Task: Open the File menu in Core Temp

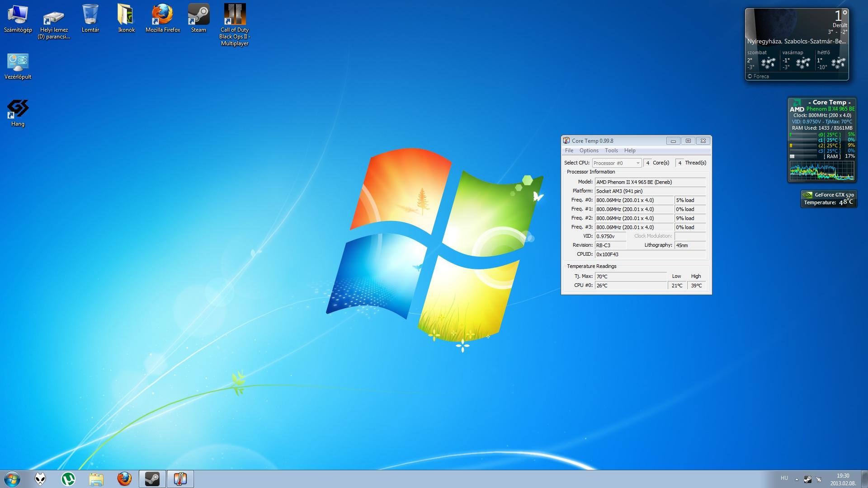Action: coord(569,150)
